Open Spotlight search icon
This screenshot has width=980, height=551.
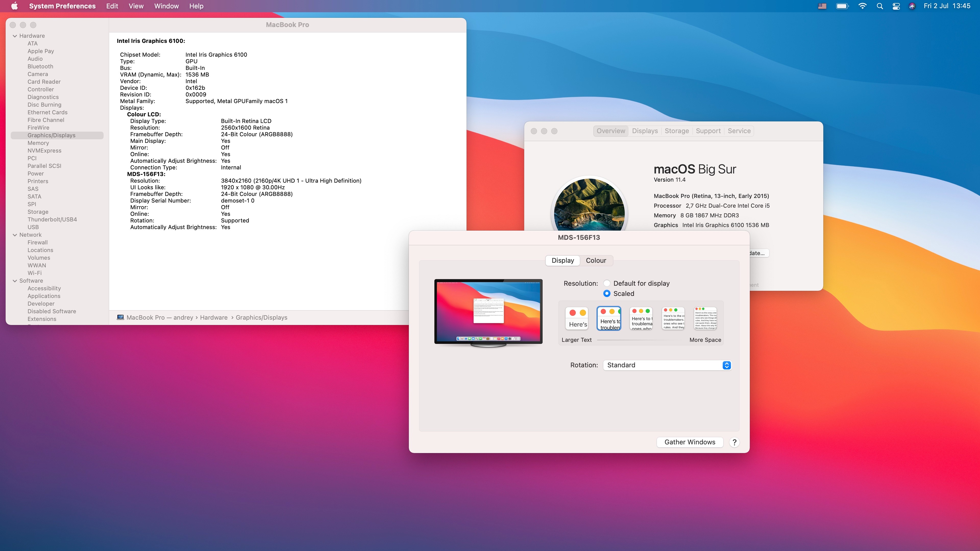point(880,6)
